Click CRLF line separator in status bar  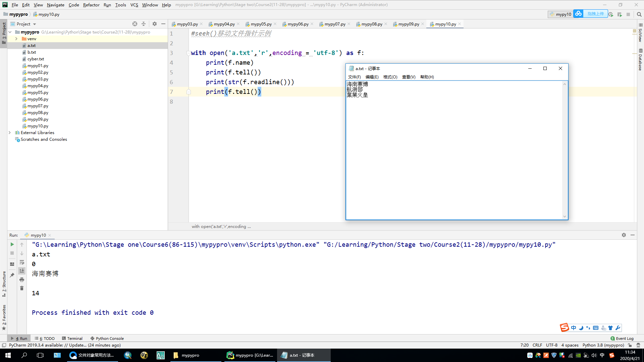coord(537,345)
